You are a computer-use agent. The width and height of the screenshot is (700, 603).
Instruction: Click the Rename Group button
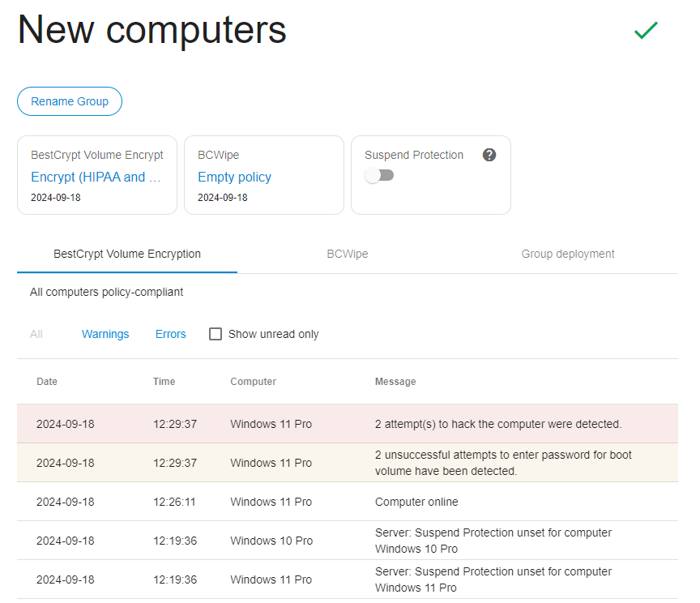click(x=70, y=101)
